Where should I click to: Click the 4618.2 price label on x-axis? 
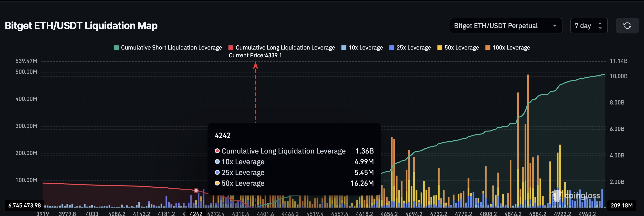tap(364, 214)
